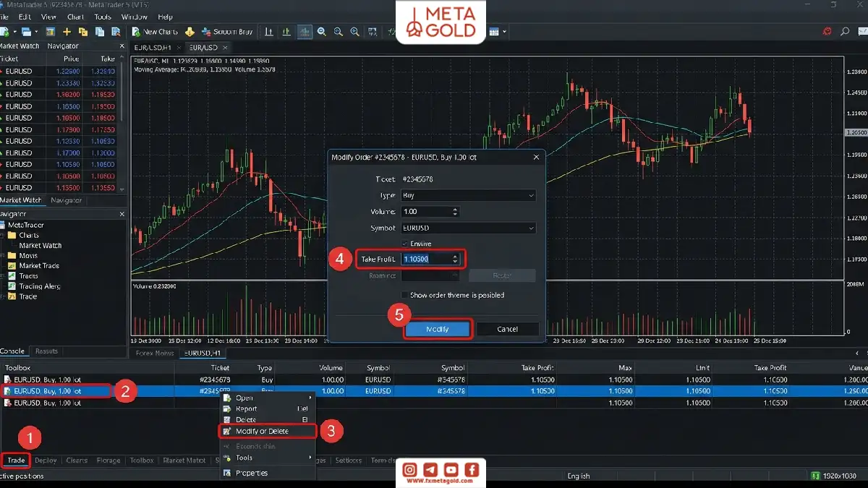This screenshot has width=868, height=488.
Task: Select the bar chart type icon
Action: tap(269, 32)
